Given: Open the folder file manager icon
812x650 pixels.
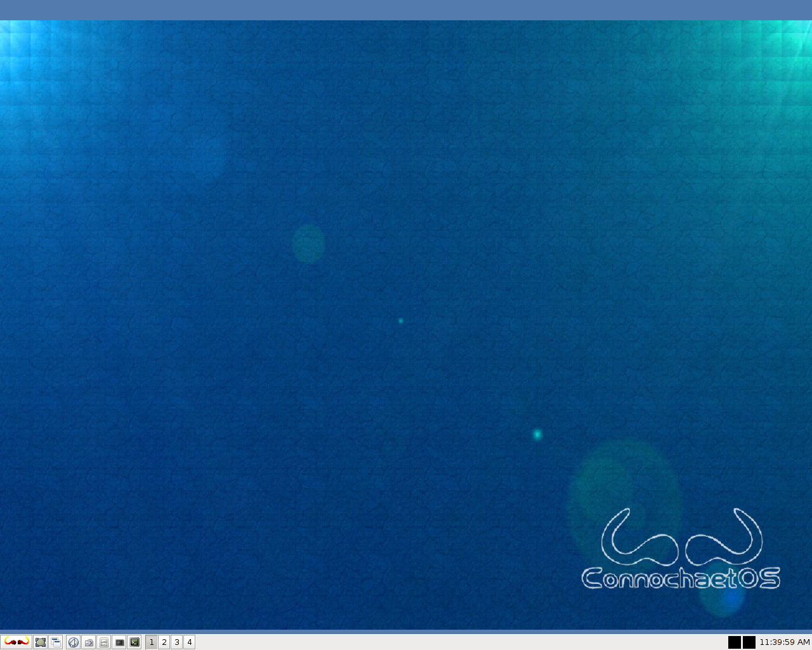Looking at the screenshot, I should (x=89, y=642).
